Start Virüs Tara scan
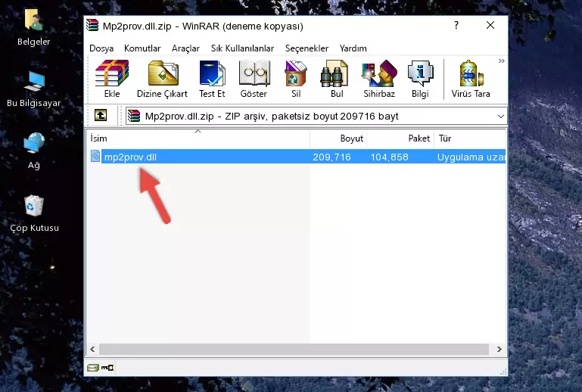 (471, 79)
